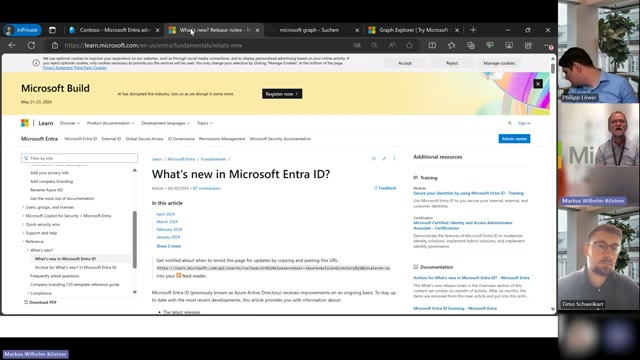Switch to Graph Explorer tab
640x360 pixels.
[413, 30]
